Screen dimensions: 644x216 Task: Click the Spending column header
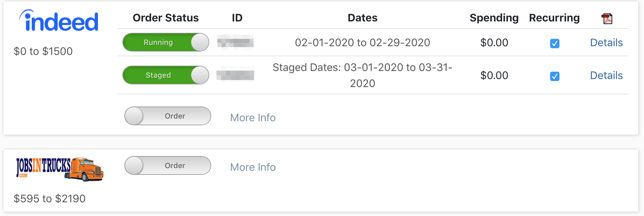point(494,18)
